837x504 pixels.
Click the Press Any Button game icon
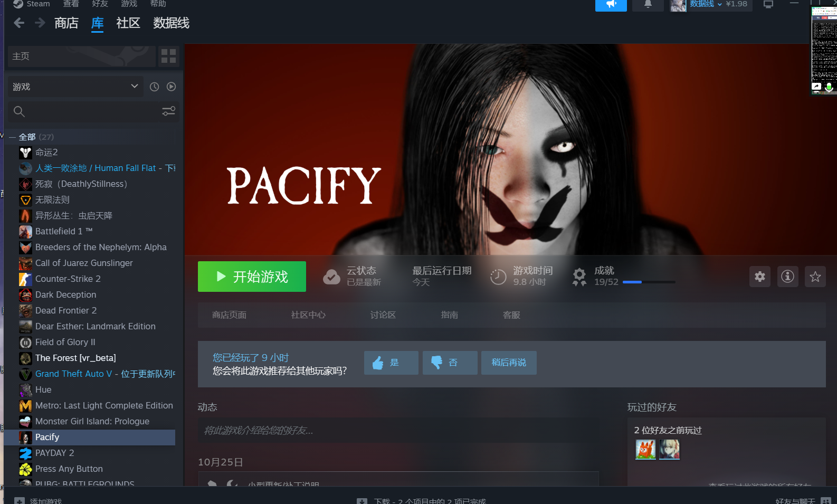(25, 469)
